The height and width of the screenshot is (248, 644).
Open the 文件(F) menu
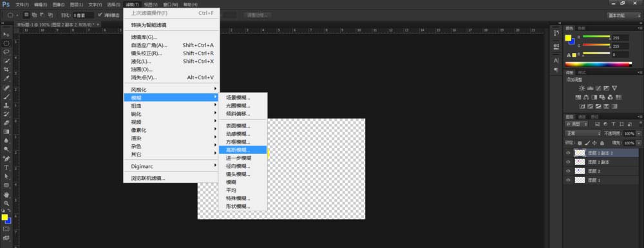[22, 5]
